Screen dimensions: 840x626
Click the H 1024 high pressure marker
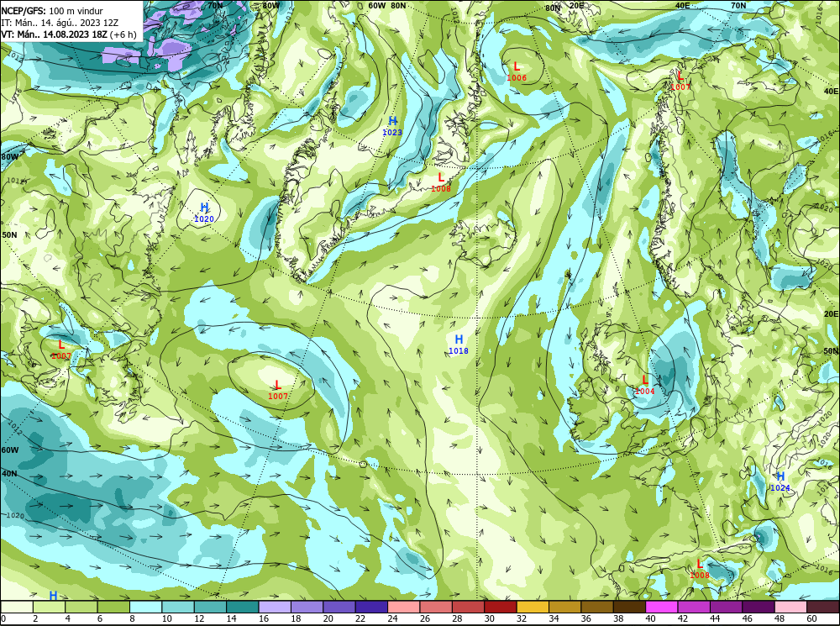(x=780, y=481)
